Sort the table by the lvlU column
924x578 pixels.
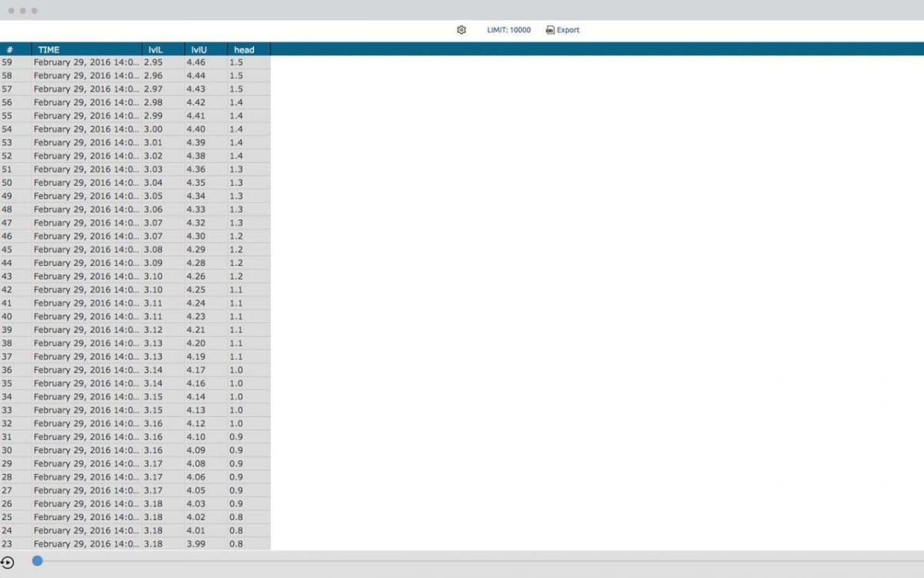click(198, 49)
